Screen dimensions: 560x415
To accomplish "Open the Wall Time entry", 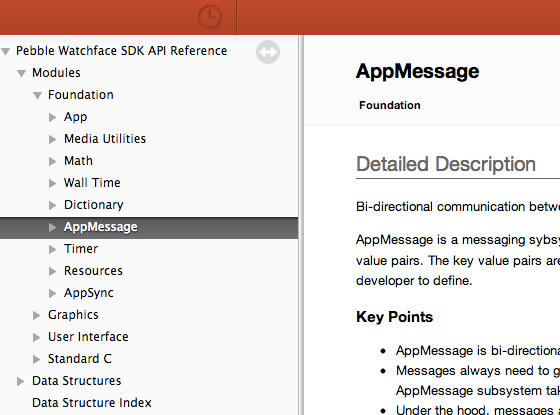I will point(92,182).
